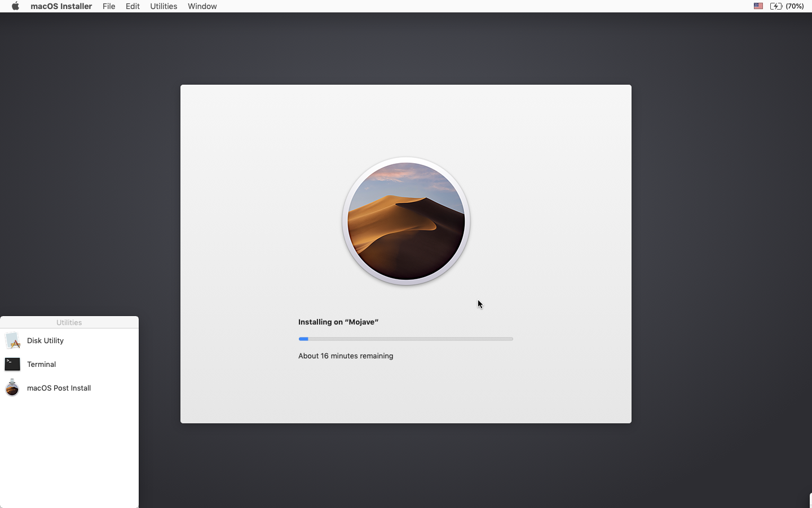The width and height of the screenshot is (812, 508).
Task: Open the Window menu
Action: (x=202, y=6)
